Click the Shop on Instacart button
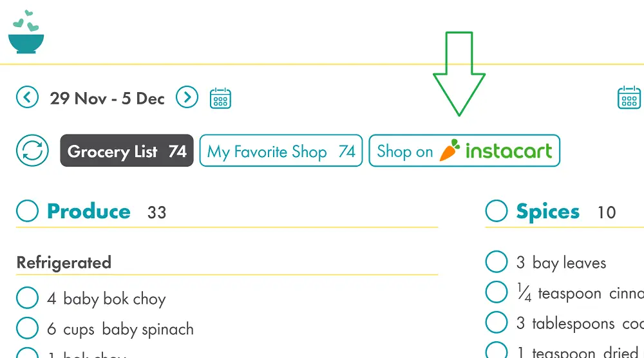644x358 pixels. (464, 151)
